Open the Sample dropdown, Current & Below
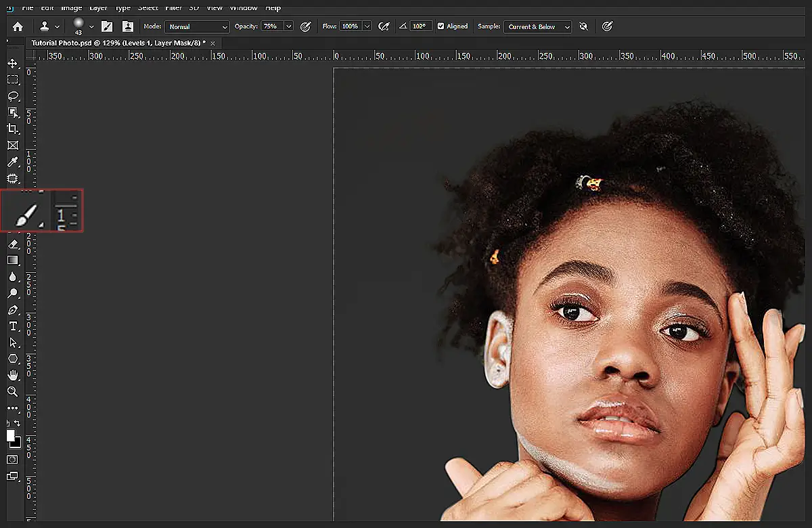Image resolution: width=812 pixels, height=528 pixels. [537, 26]
